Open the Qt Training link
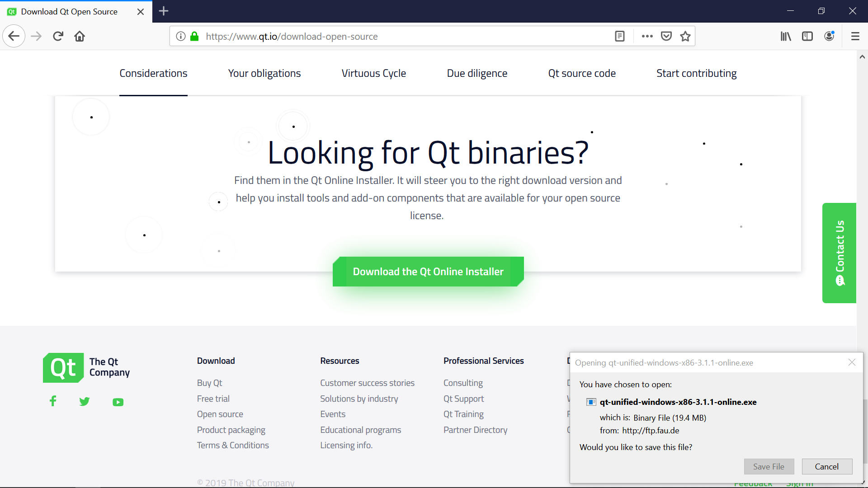The width and height of the screenshot is (868, 488). point(463,414)
